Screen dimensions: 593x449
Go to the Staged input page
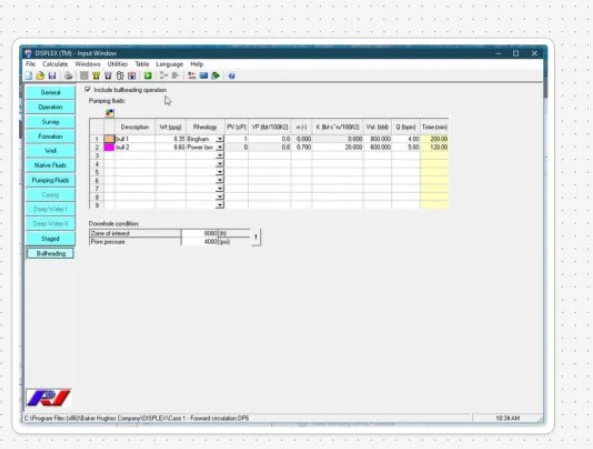coord(50,238)
